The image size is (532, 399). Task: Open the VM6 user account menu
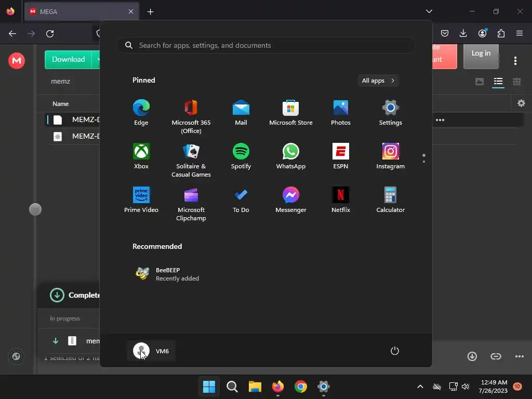[151, 351]
